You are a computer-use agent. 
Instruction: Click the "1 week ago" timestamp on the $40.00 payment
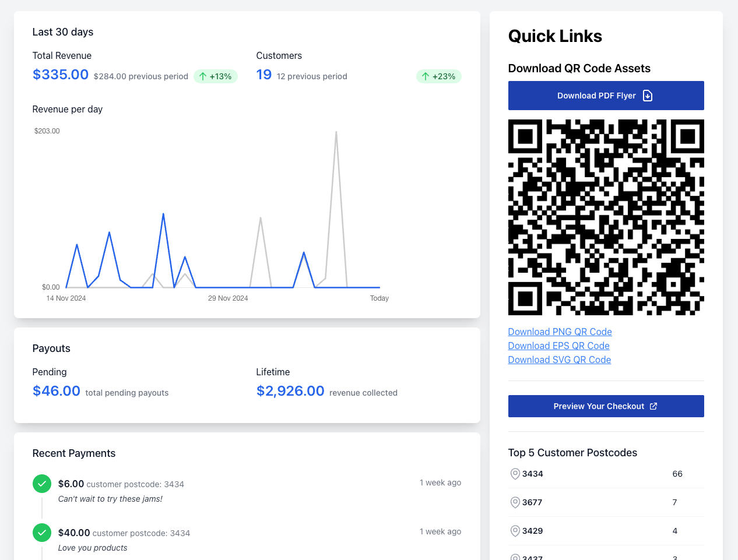440,531
